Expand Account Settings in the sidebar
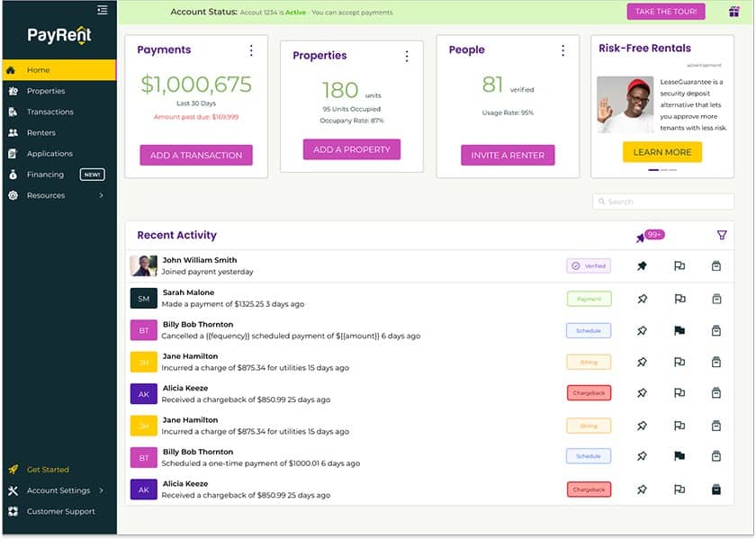The width and height of the screenshot is (756, 539). (x=101, y=490)
